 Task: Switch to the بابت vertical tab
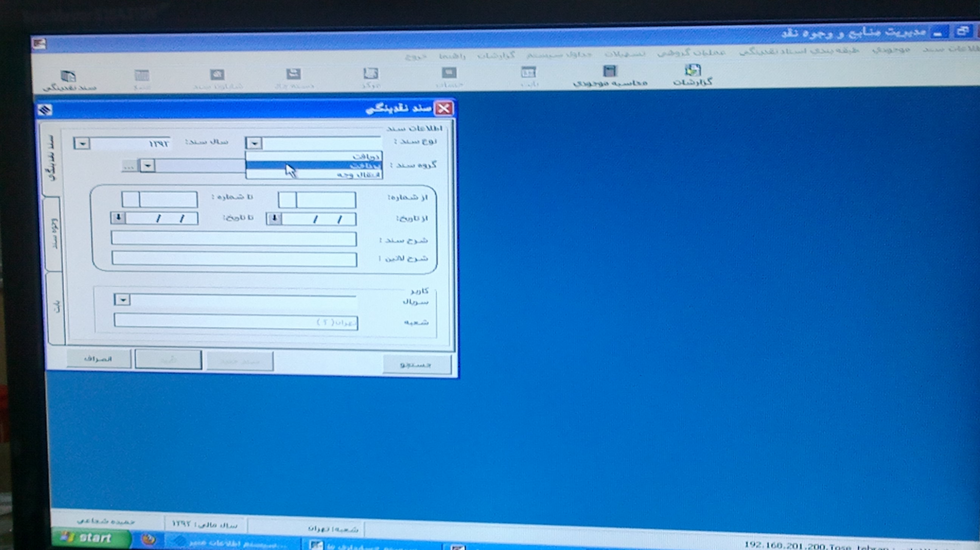[x=57, y=307]
